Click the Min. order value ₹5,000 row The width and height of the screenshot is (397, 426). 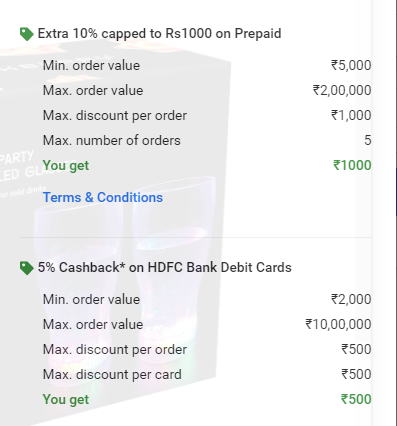[207, 65]
